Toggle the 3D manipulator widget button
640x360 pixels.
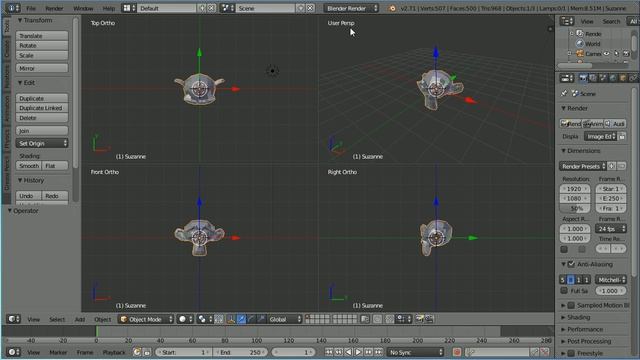point(231,319)
